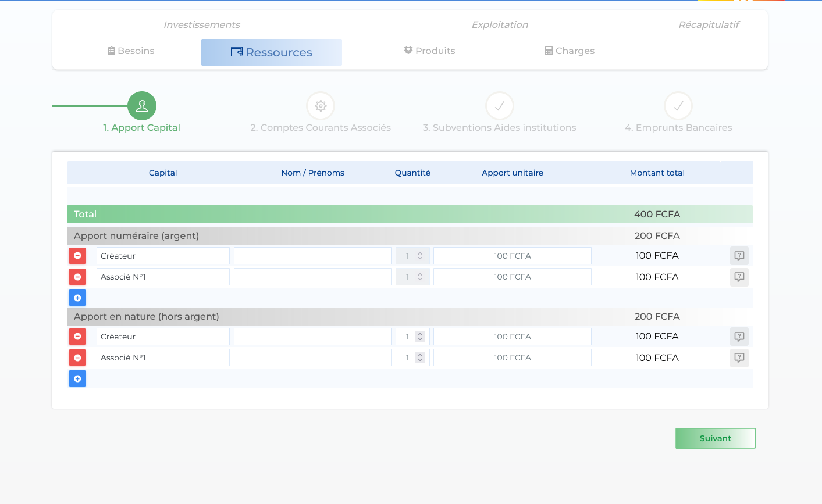The width and height of the screenshot is (822, 504).
Task: Click Nom / Prénoms field for Créateur numéraire
Action: (x=312, y=256)
